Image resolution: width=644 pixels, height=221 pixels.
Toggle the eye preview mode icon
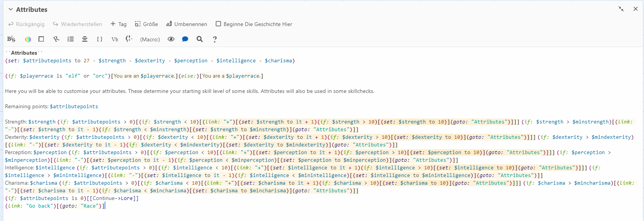[171, 39]
